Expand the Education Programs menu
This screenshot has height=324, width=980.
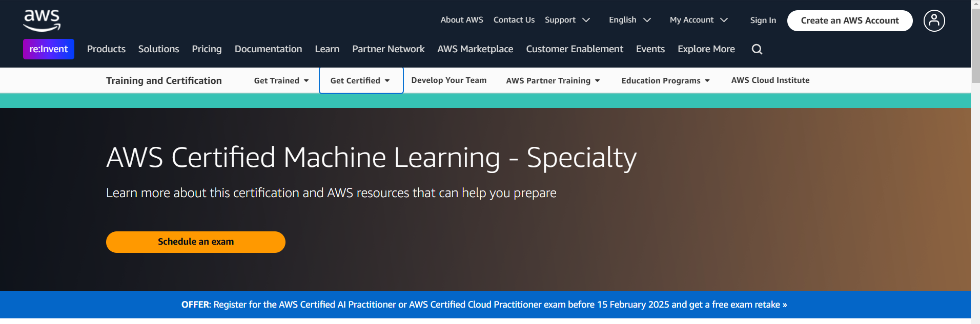665,80
